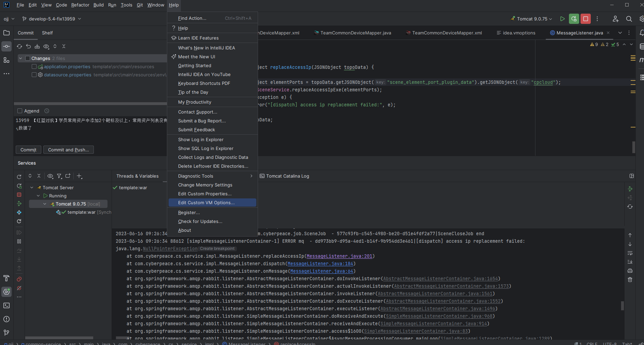Check the application.properties file checkbox
Viewport: 644px width, 345px height.
coord(34,66)
